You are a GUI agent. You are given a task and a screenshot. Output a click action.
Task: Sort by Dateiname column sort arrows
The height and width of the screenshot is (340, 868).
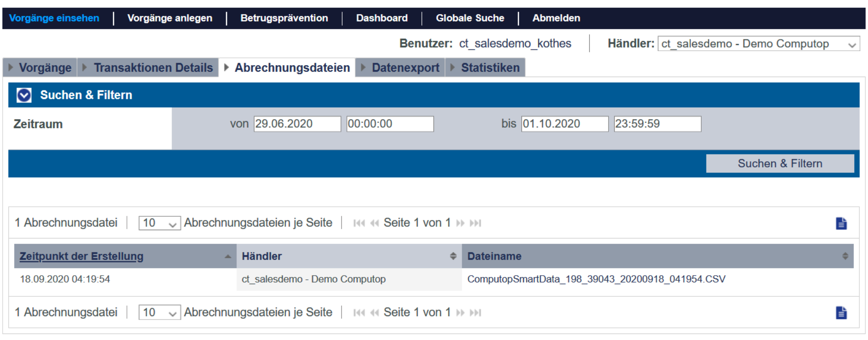coord(845,256)
